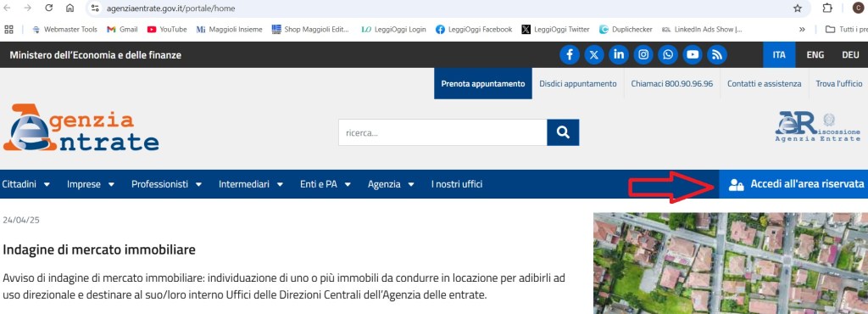Click the 24/04/25 news date

coord(21,220)
